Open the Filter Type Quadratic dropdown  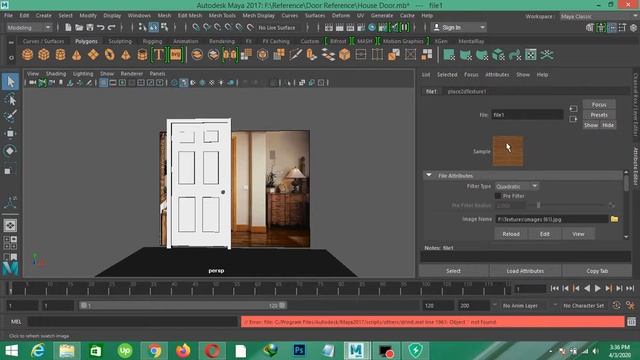517,186
